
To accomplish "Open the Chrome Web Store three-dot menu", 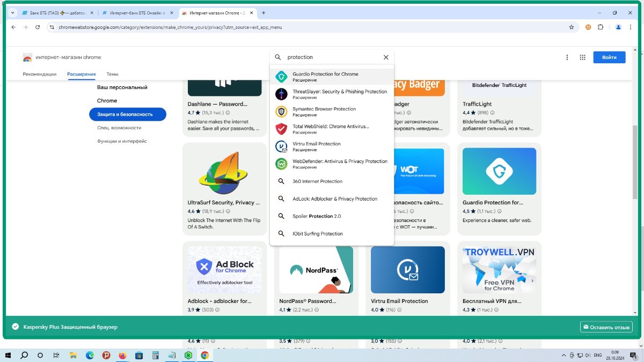I will (x=567, y=57).
